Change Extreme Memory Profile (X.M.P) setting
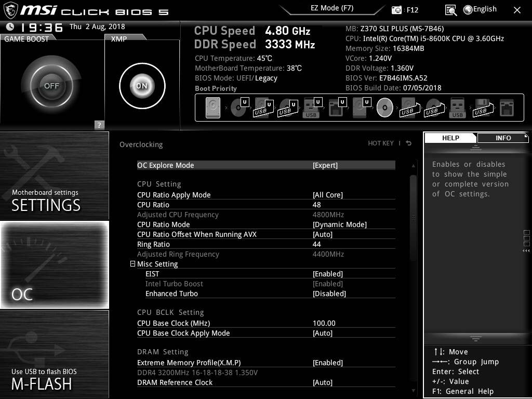Screen dimensions: 532x399 click(266, 363)
